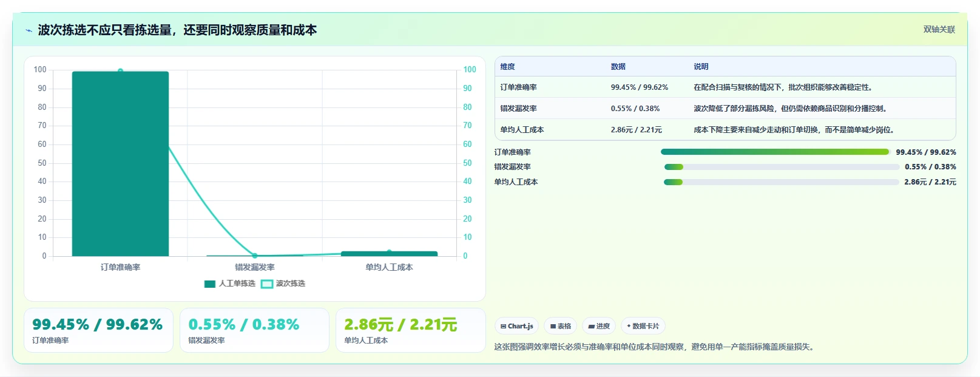This screenshot has width=980, height=377.
Task: Click the 2.86元 / 2.21元 value beside the progress bar
Action: coord(930,182)
